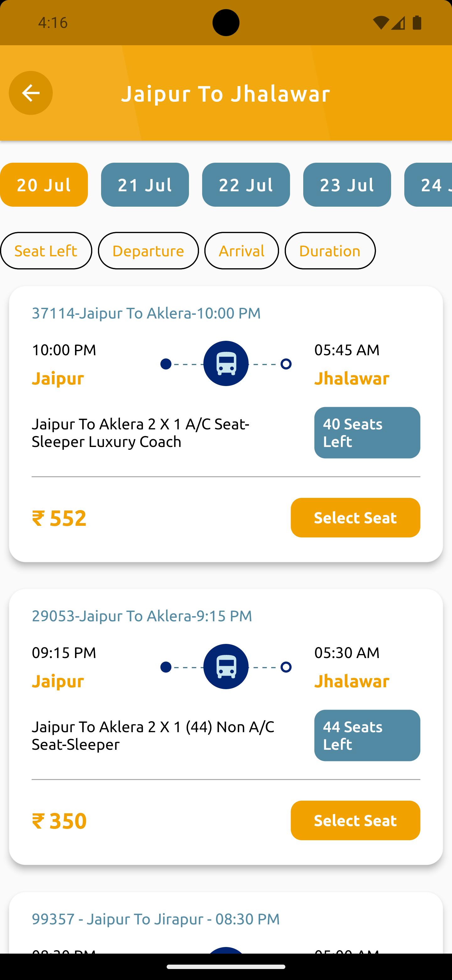The width and height of the screenshot is (452, 980).
Task: Sort results by Departure time
Action: tap(148, 251)
